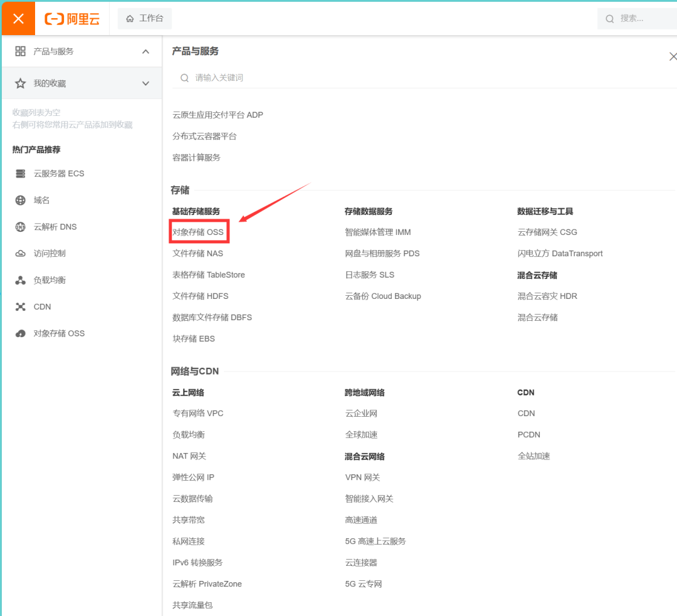Open 容器计算服务

point(196,157)
